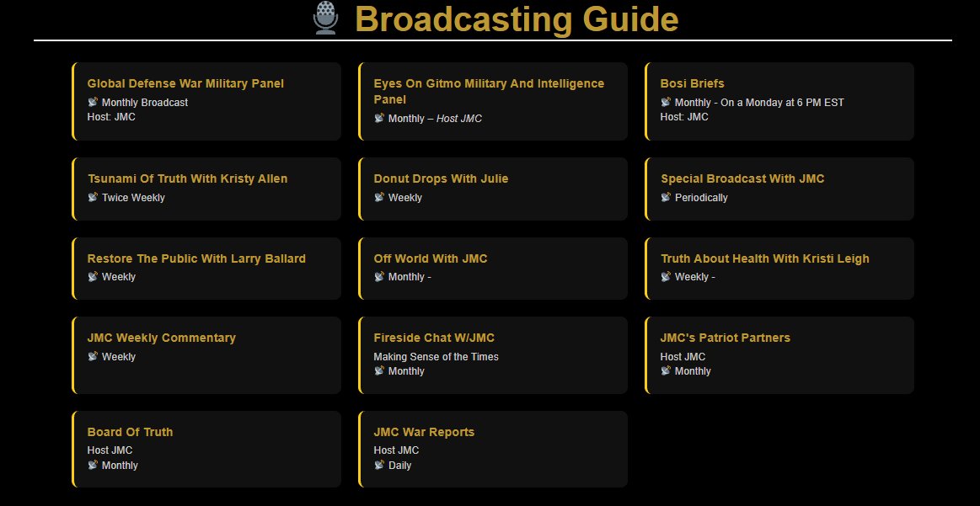This screenshot has width=980, height=506.
Task: Click 'Host JMC' in Board Of Truth card
Action: pos(110,450)
